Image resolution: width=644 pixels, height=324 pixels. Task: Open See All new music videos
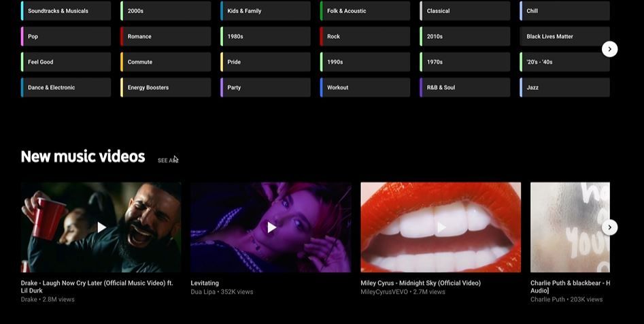point(168,160)
